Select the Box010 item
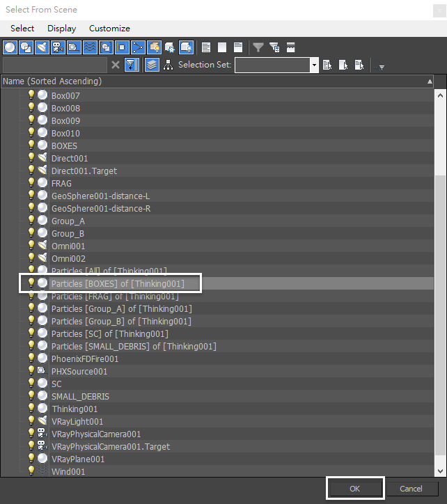The width and height of the screenshot is (447, 504). (65, 133)
